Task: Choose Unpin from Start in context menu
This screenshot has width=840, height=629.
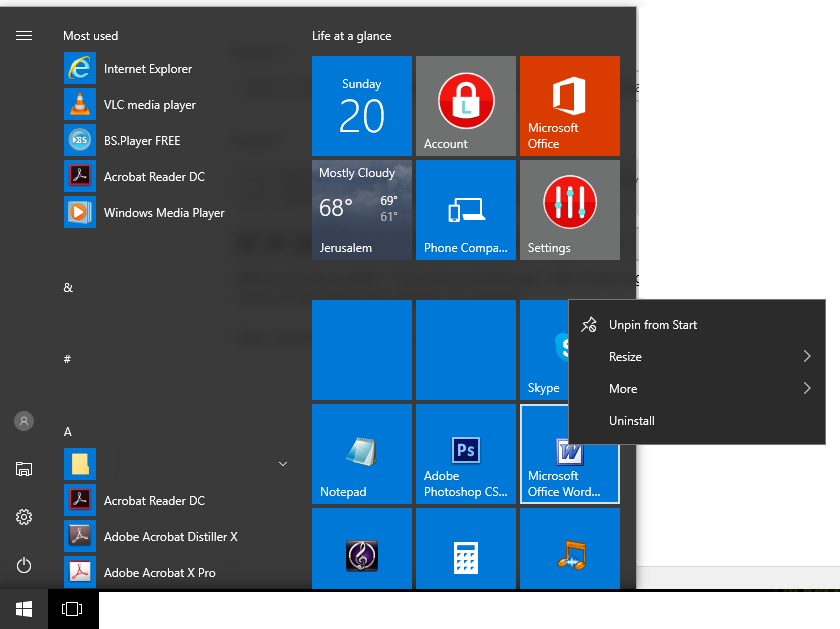Action: [x=697, y=325]
